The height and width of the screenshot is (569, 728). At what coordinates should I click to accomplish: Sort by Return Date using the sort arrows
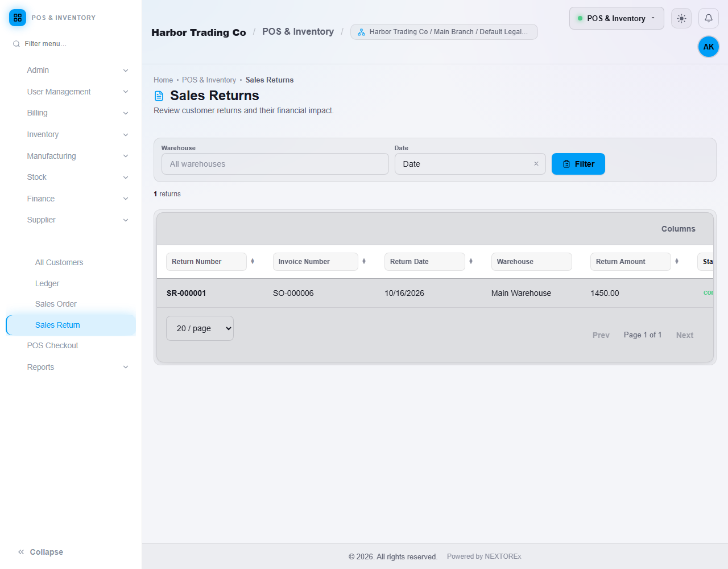471,261
